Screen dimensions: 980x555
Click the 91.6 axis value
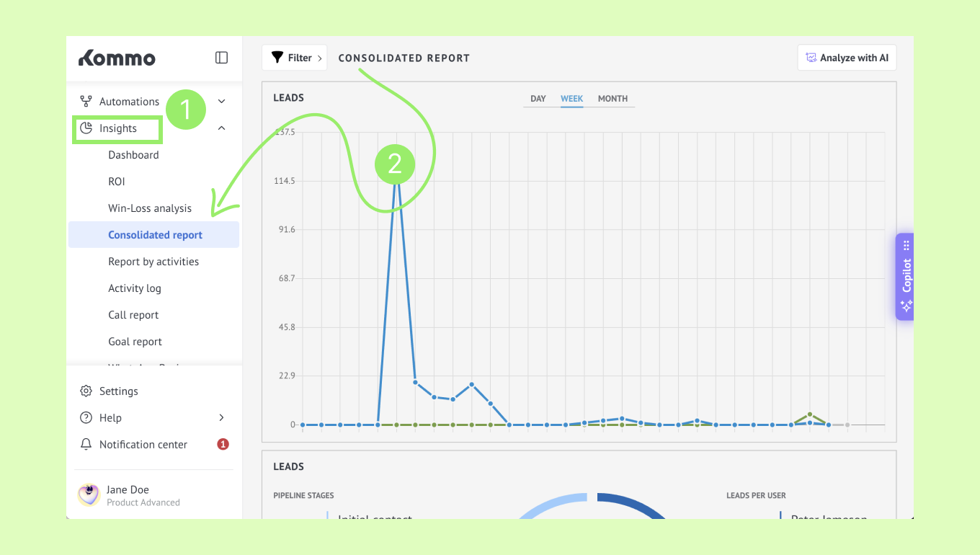click(286, 229)
